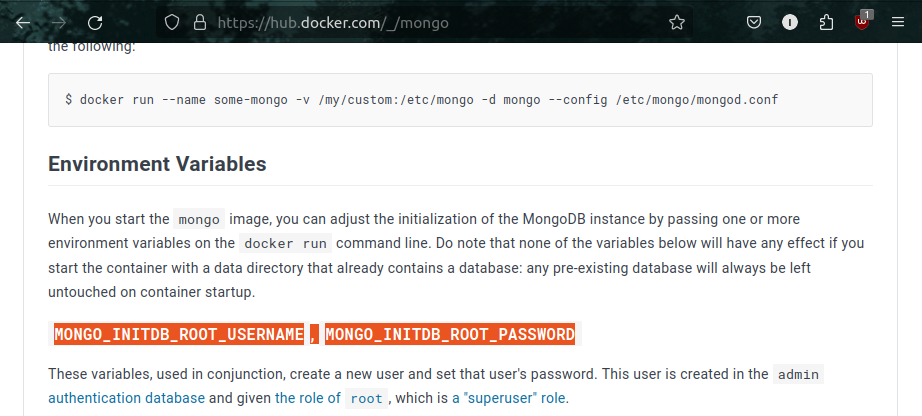Open the uBlock Origin shield popup

(x=862, y=22)
